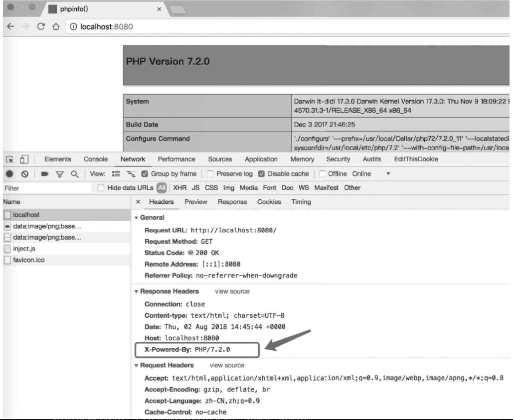This screenshot has width=513, height=420.
Task: Open the Online throttling dropdown
Action: click(371, 174)
